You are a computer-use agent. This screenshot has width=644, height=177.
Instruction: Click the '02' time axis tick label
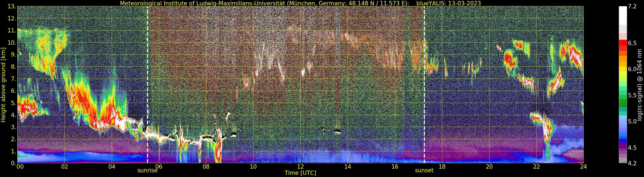click(65, 166)
